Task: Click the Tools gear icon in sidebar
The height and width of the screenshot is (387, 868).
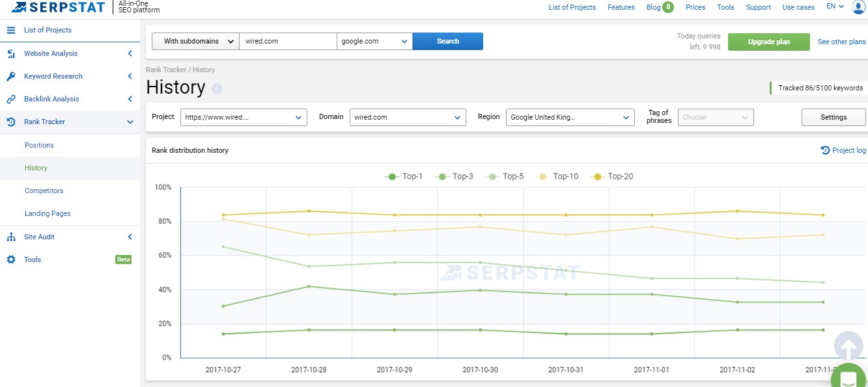Action: pos(11,260)
